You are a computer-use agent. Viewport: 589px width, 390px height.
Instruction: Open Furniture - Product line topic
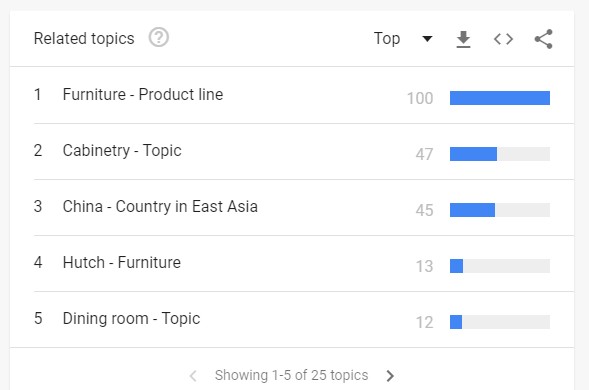pos(143,94)
